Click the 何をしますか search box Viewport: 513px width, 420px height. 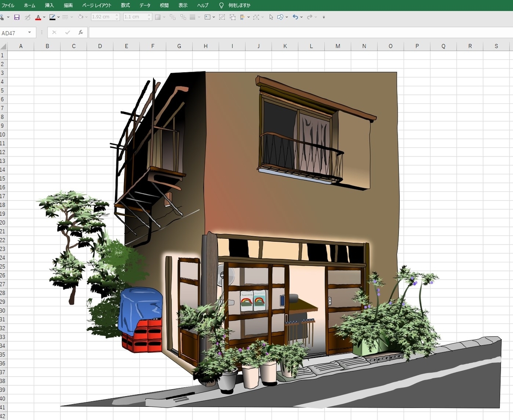(x=239, y=6)
